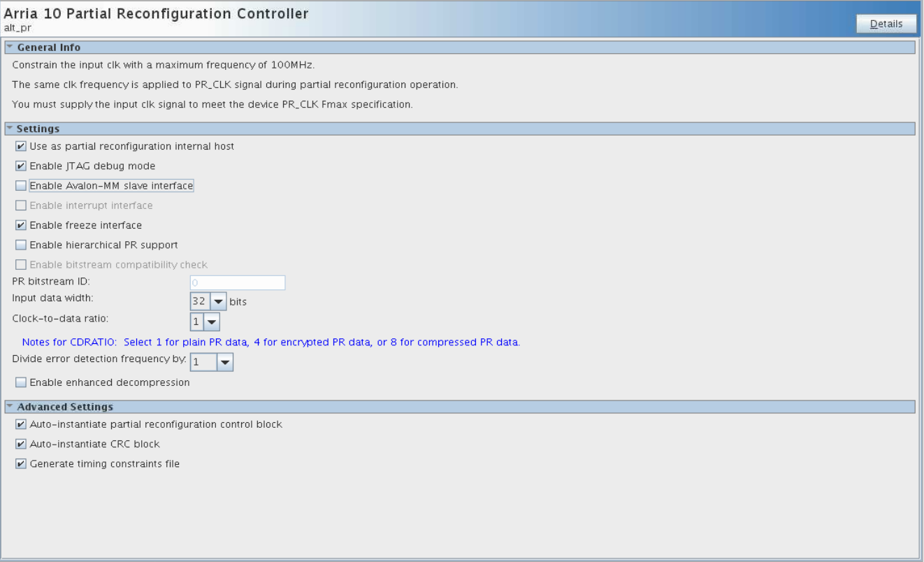Click the alt_pr component name

click(x=17, y=28)
